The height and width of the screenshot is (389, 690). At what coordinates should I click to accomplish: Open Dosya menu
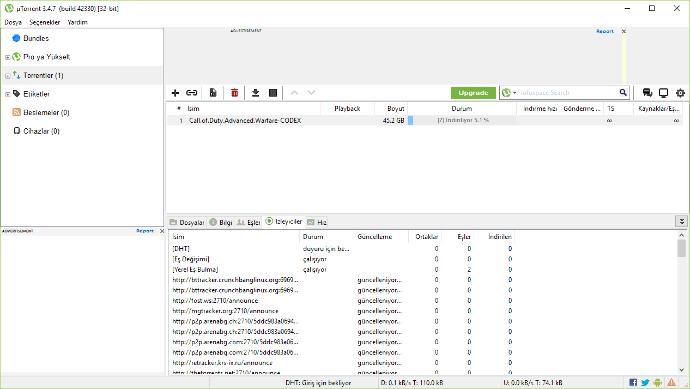[x=13, y=22]
